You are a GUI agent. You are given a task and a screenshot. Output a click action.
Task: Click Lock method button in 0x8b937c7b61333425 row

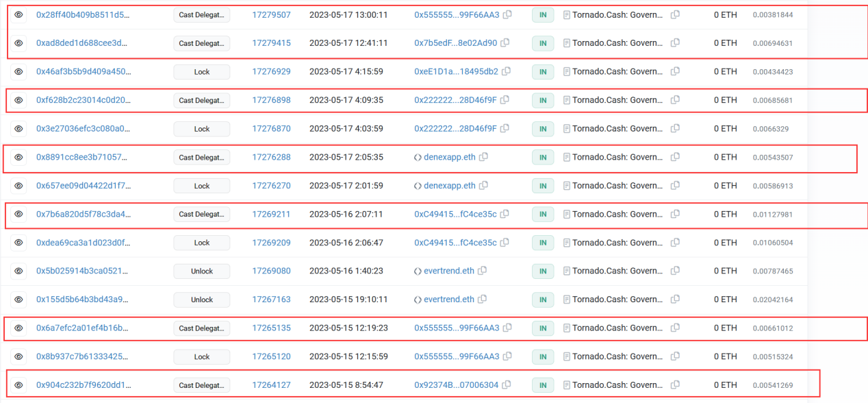tap(201, 356)
